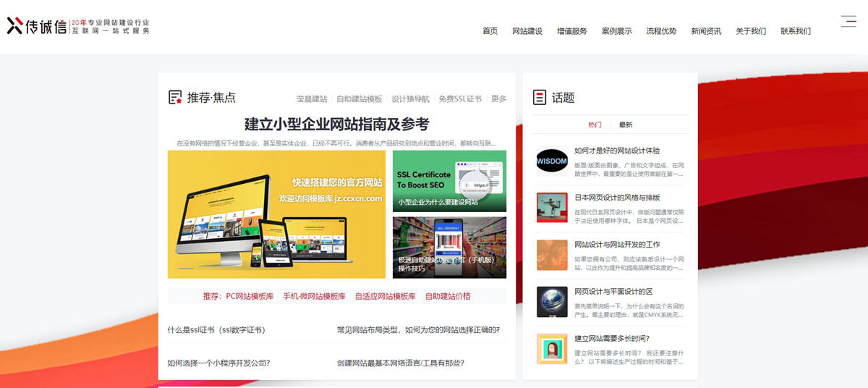
Task: Click the orange 网站设计与网站开发 thumbnail
Action: click(552, 255)
